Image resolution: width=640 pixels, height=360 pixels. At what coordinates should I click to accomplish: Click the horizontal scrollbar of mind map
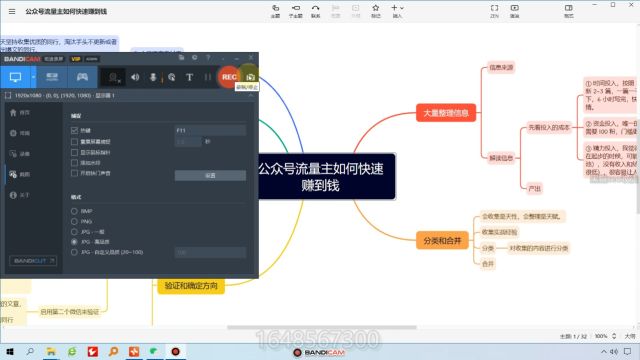pos(322,327)
